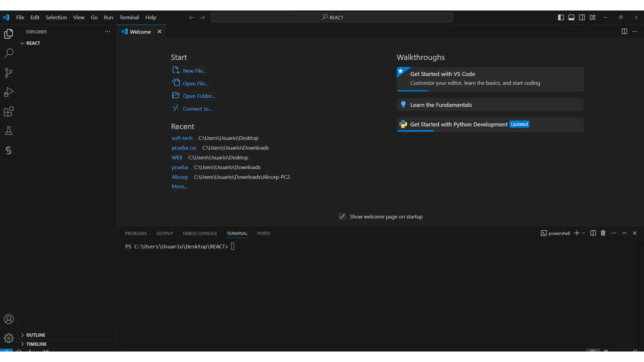
Task: Maximize the panel with the up chevron
Action: point(624,233)
